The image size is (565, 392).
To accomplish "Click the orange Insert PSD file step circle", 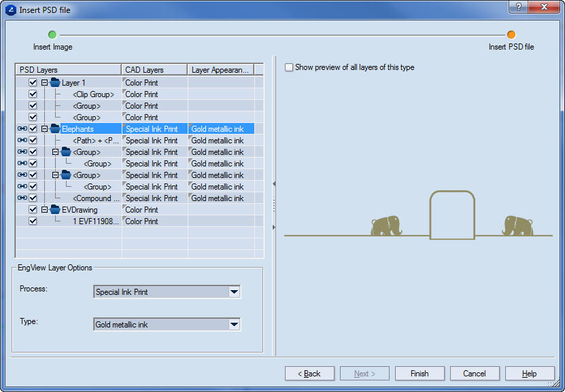I will click(511, 35).
